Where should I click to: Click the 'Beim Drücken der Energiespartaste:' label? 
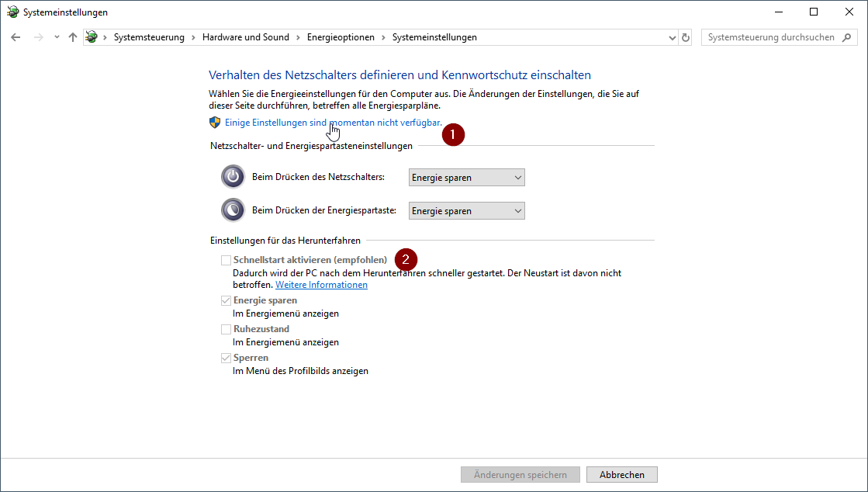point(324,210)
